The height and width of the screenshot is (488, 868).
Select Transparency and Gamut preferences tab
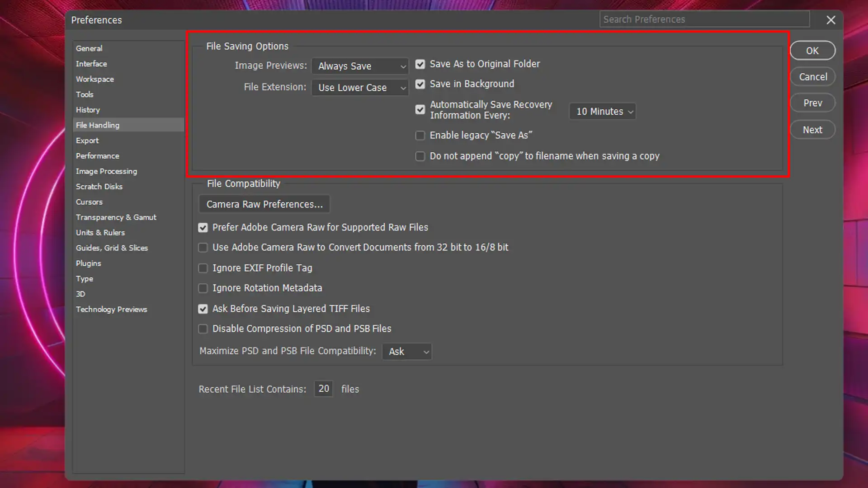click(x=116, y=217)
